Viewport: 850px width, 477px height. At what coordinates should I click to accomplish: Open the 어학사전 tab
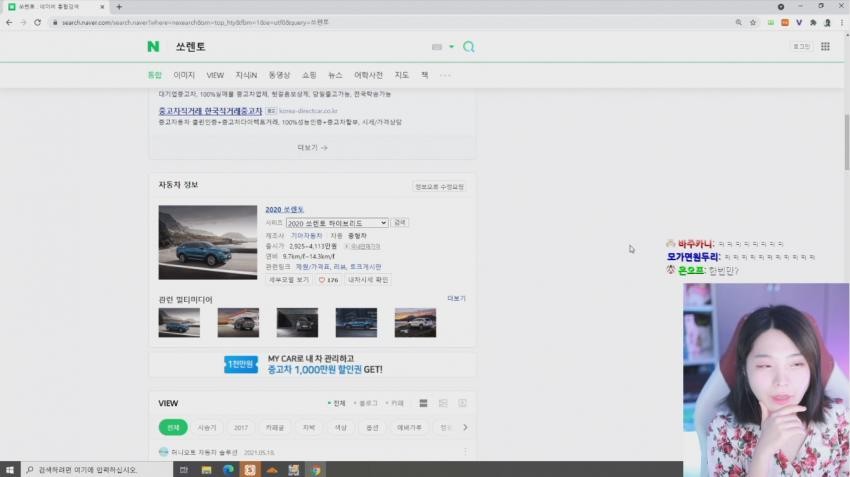click(368, 75)
